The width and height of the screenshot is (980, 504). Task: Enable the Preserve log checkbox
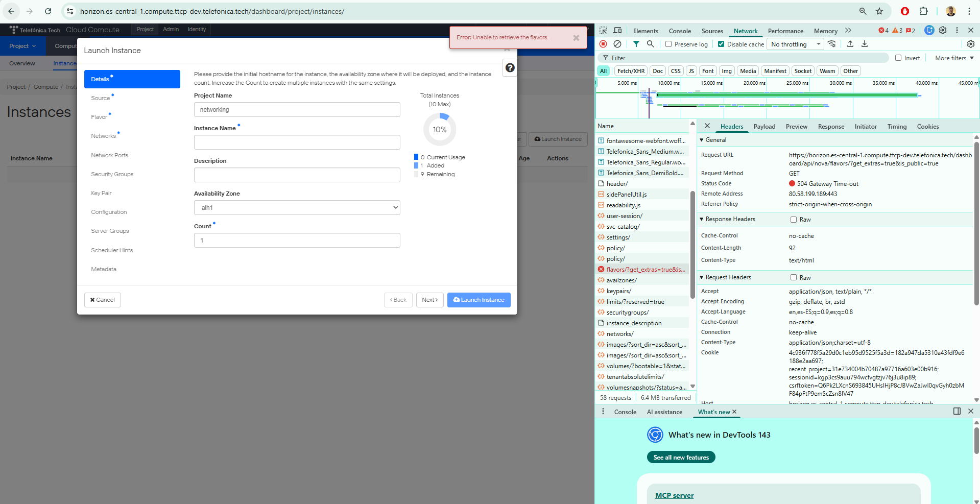coord(668,44)
